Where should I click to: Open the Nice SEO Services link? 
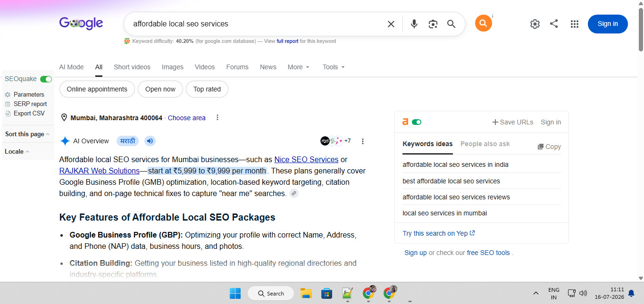coord(306,159)
